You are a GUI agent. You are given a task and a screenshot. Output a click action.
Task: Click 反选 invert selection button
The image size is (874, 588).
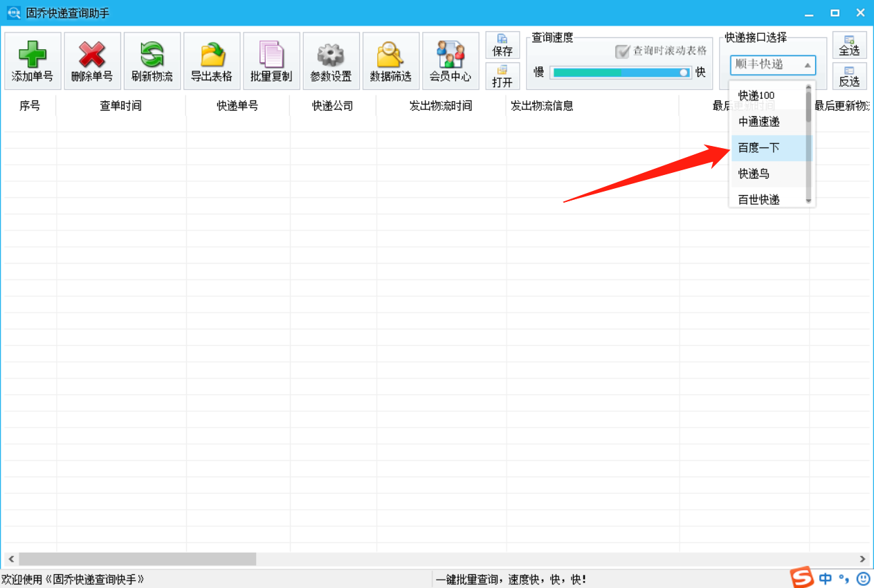(849, 76)
